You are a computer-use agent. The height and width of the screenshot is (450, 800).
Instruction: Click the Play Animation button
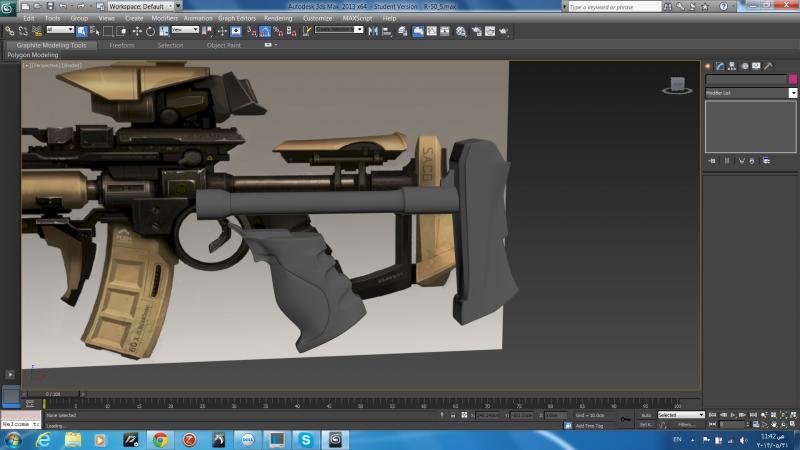point(733,415)
